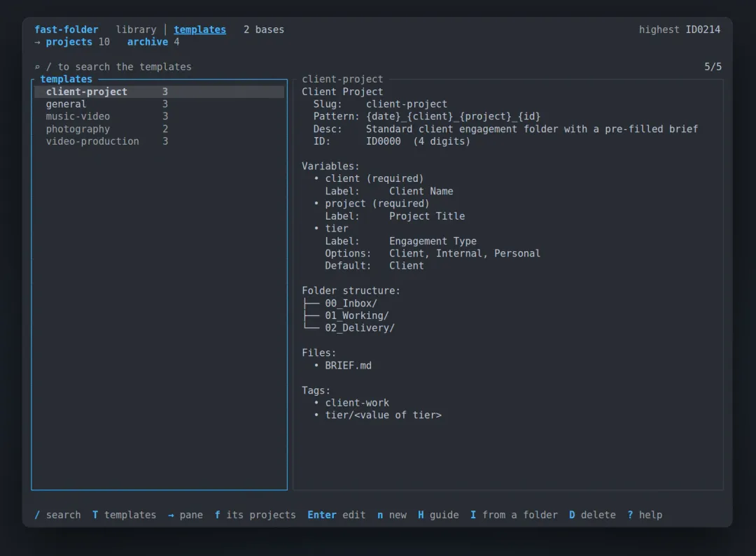Click the 'client (required)' variable
The image size is (756, 556).
pyautogui.click(x=374, y=179)
